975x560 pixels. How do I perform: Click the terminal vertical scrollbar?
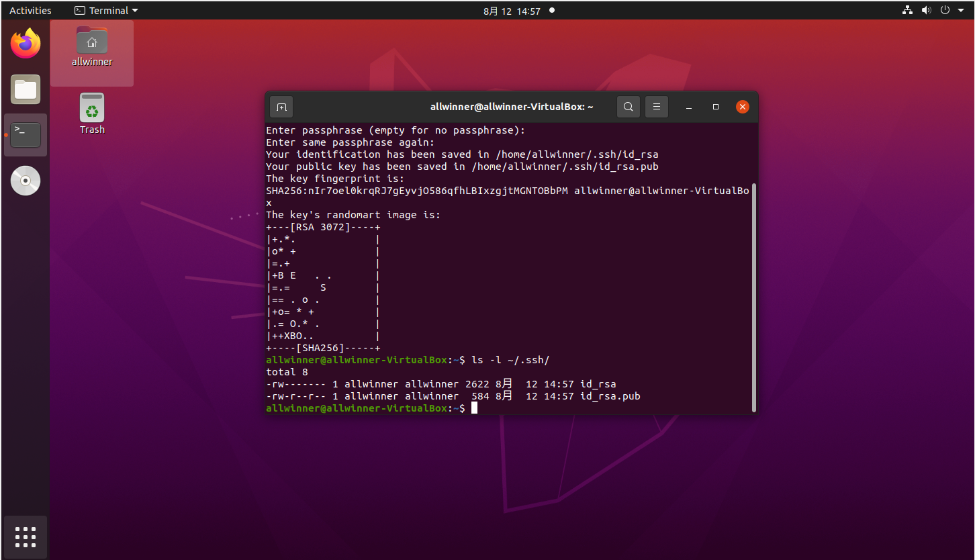pyautogui.click(x=754, y=295)
